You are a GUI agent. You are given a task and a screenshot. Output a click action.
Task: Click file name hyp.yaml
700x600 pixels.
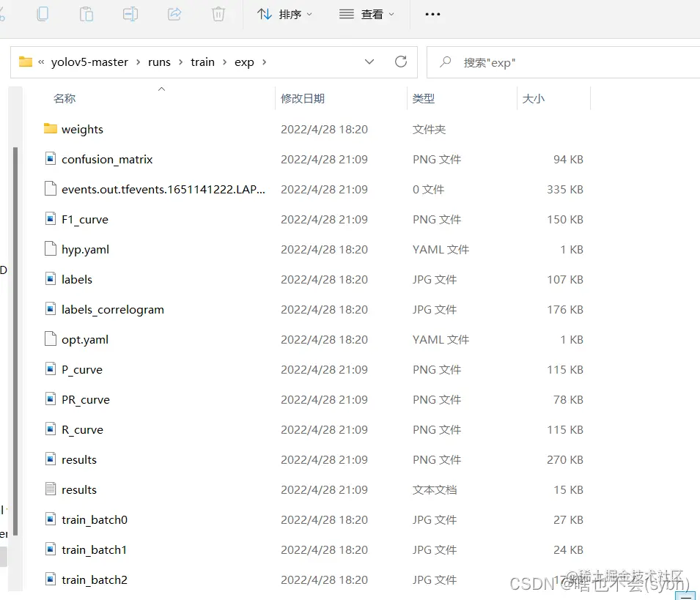pos(85,249)
